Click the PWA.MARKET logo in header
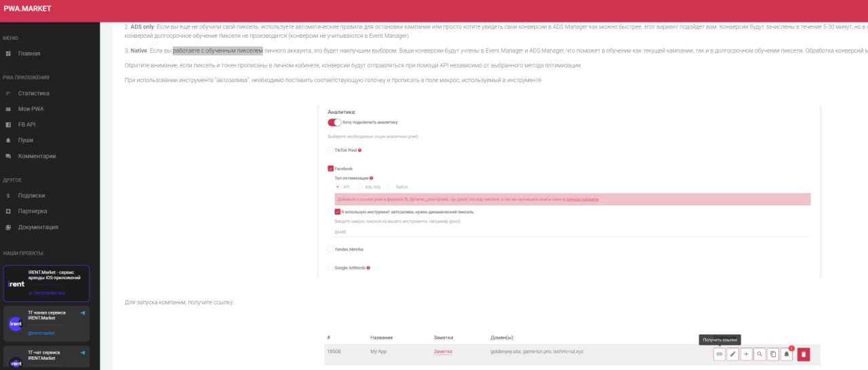Screen dimensions: 868x370 (27, 9)
